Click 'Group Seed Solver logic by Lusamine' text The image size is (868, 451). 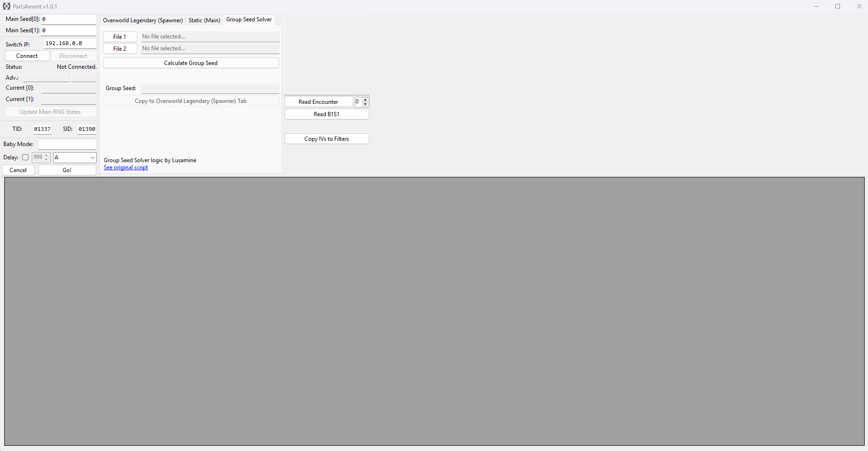click(150, 160)
